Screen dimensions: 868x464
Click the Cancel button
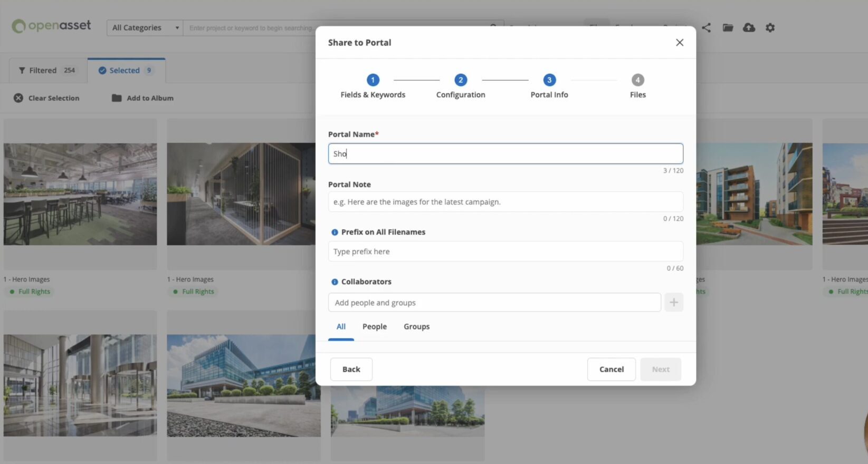(612, 370)
